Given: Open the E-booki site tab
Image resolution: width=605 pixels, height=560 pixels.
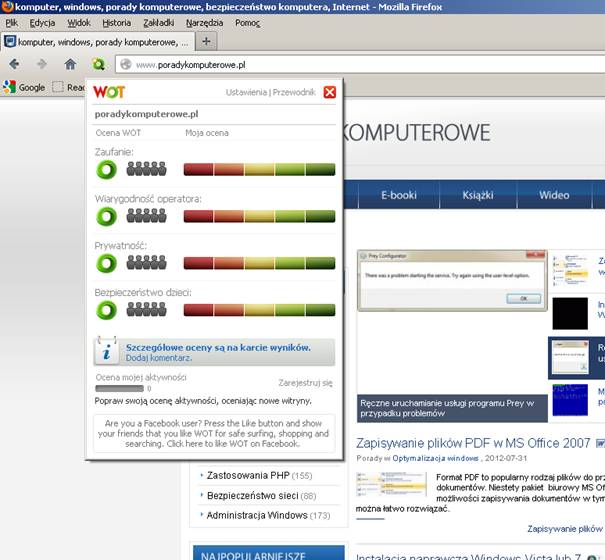Looking at the screenshot, I should click(399, 195).
